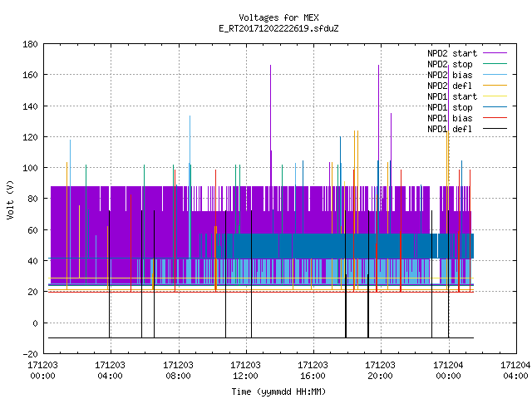Click the 180 y-axis tick label
The image size is (532, 399).
point(30,44)
